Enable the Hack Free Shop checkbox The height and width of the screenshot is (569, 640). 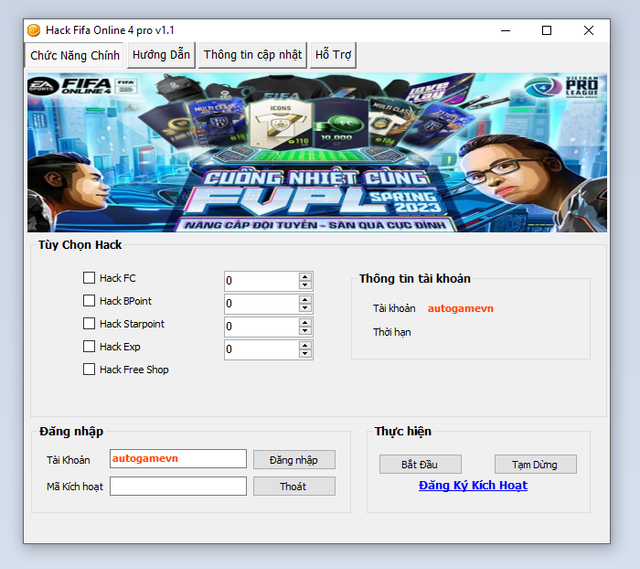(89, 370)
